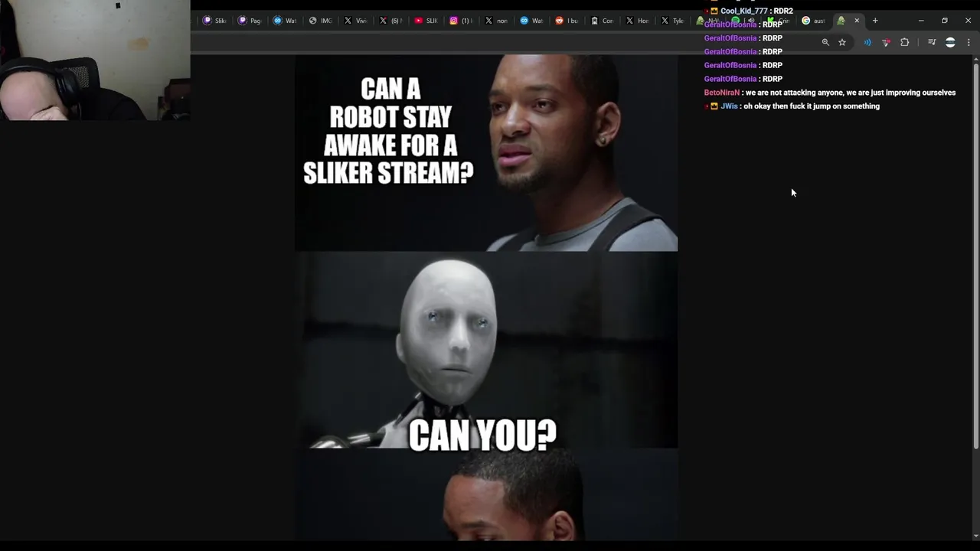Click the scrollbar down arrow
This screenshot has width=980, height=551.
pos(975,536)
